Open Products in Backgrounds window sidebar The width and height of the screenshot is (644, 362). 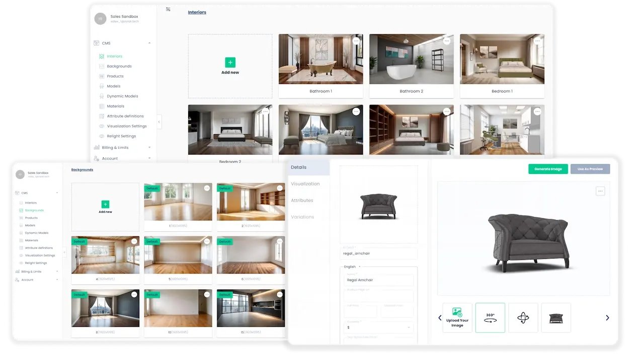(31, 218)
